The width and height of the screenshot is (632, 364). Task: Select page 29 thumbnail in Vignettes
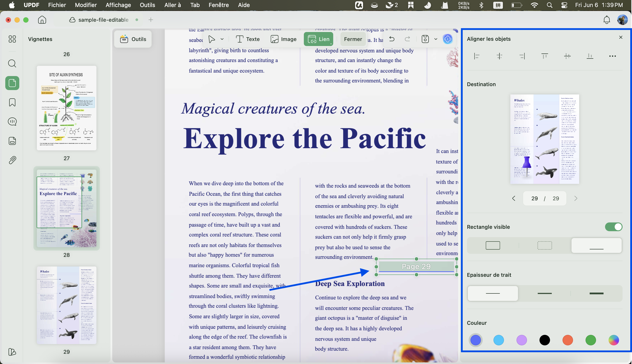click(x=66, y=305)
